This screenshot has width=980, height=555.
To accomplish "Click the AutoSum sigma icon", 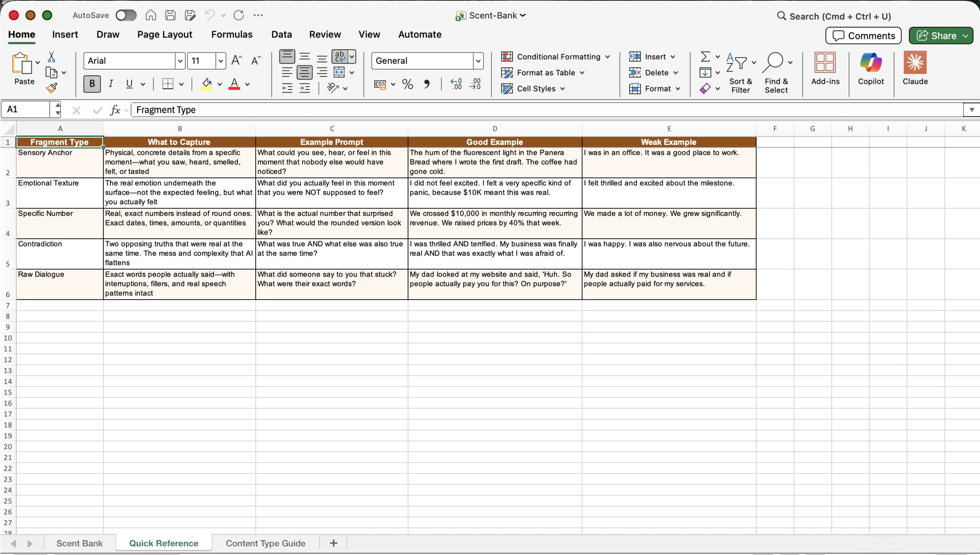I will point(705,57).
